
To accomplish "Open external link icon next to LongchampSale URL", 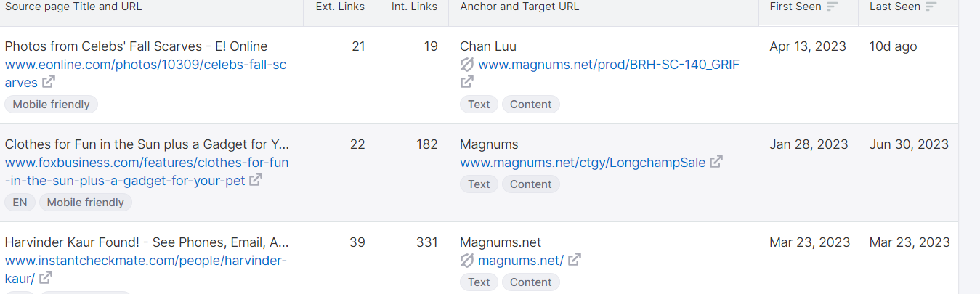I will [716, 161].
